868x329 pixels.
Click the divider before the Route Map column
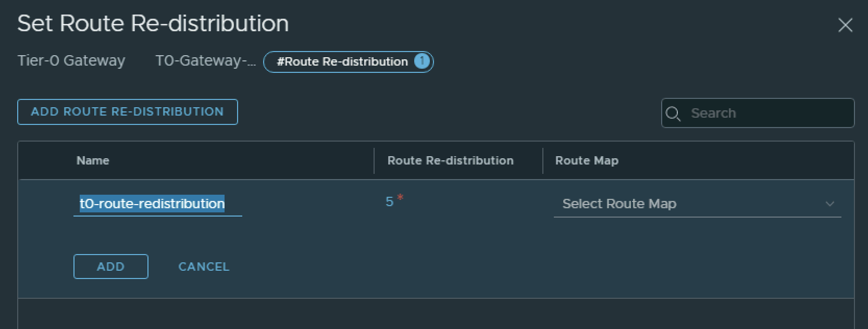pos(543,161)
